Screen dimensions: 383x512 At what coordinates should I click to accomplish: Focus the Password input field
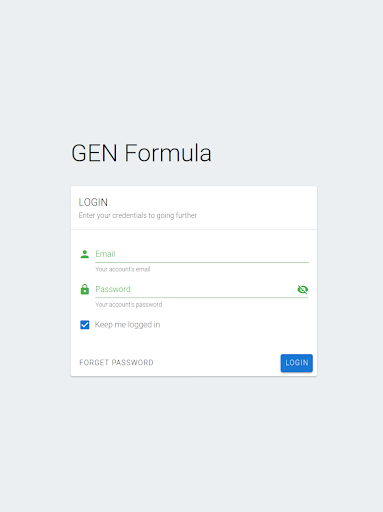click(x=195, y=289)
